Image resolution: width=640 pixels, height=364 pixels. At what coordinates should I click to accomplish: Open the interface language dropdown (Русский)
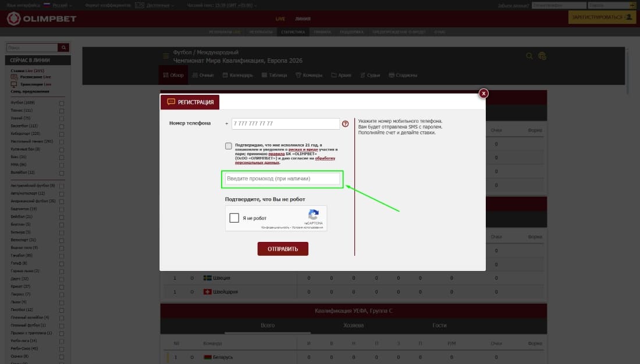coord(62,5)
